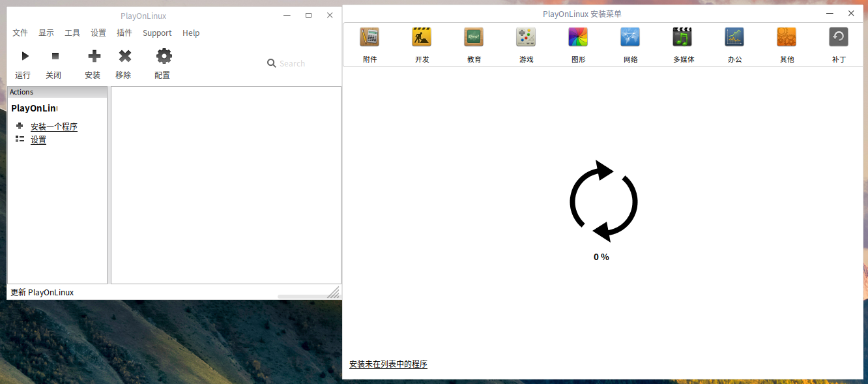Minimize the PlayOnLinux main window
Viewport: 868px width, 384px height.
[287, 15]
